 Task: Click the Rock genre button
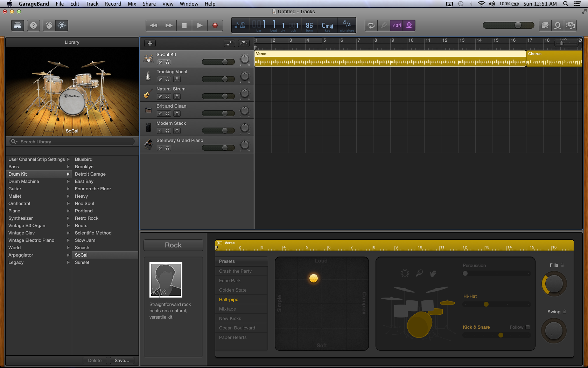[173, 245]
